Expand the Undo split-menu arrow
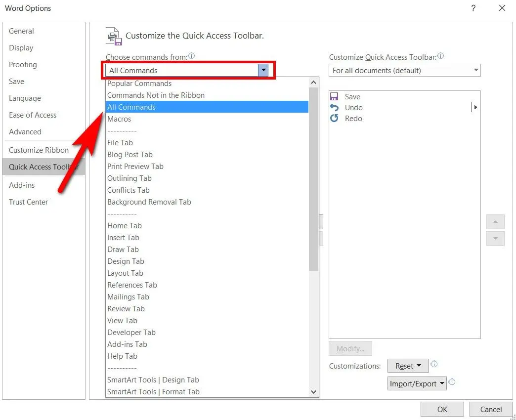516x420 pixels. coord(475,107)
